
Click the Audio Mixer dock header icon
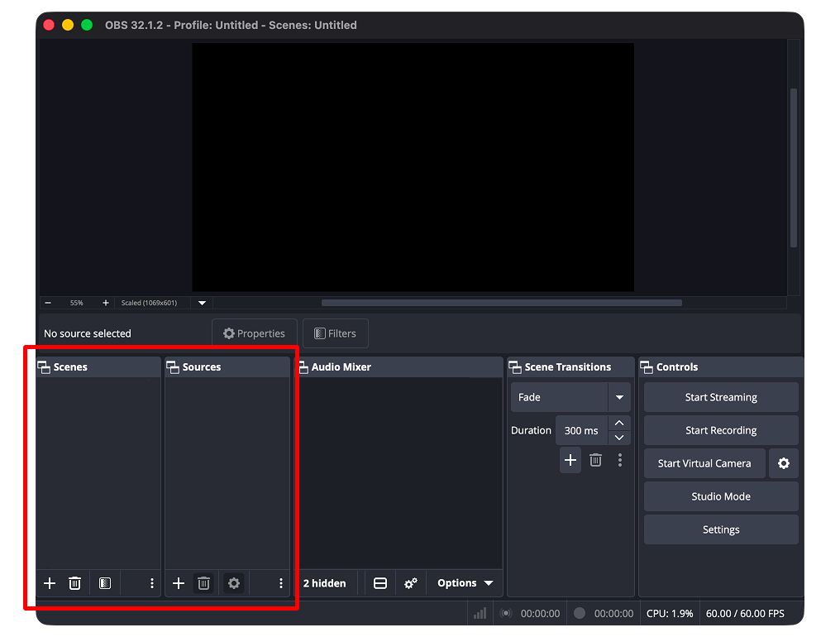pyautogui.click(x=303, y=367)
